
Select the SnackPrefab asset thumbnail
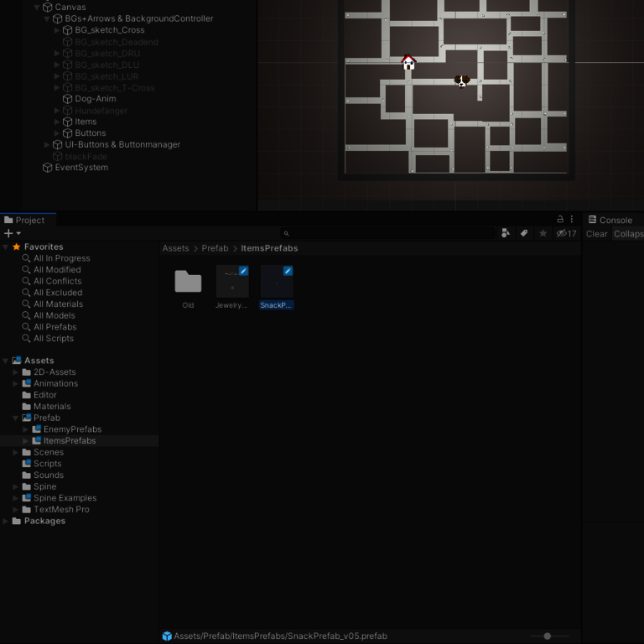tap(277, 282)
